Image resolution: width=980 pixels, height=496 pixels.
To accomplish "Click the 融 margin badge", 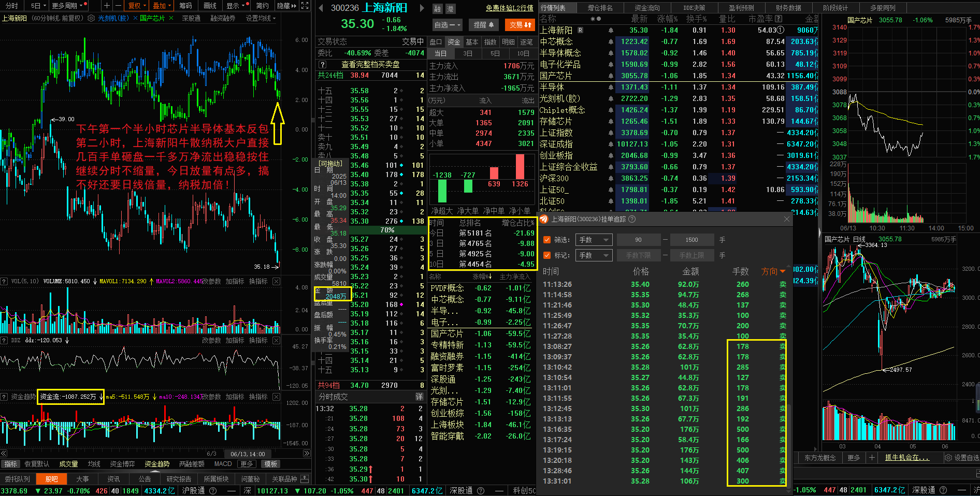I will pos(438,8).
